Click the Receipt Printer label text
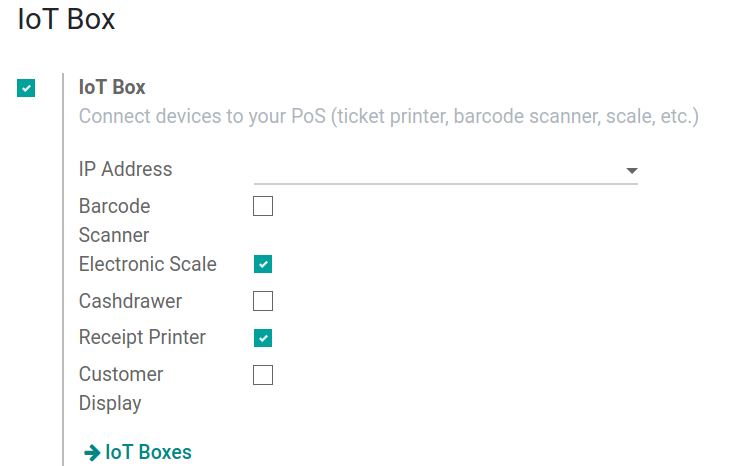This screenshot has width=730, height=466. pyautogui.click(x=142, y=338)
